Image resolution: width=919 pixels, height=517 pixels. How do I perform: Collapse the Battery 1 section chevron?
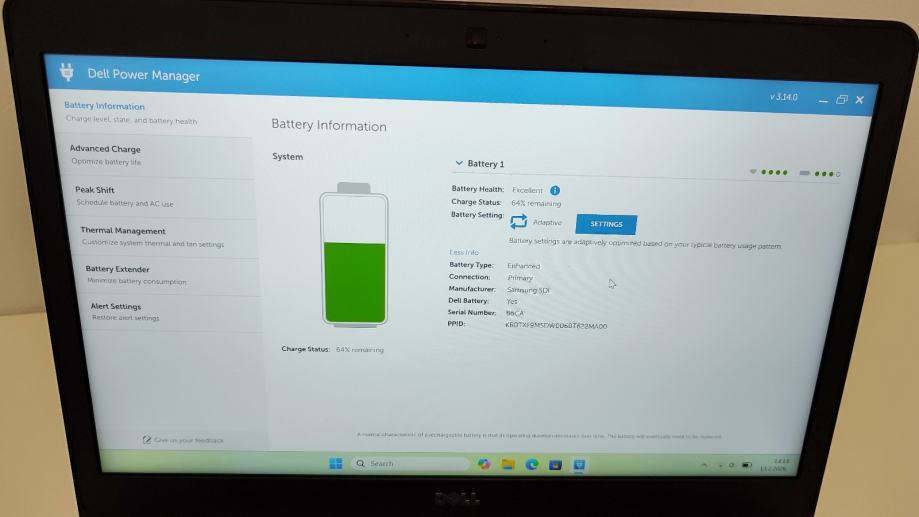(x=459, y=163)
